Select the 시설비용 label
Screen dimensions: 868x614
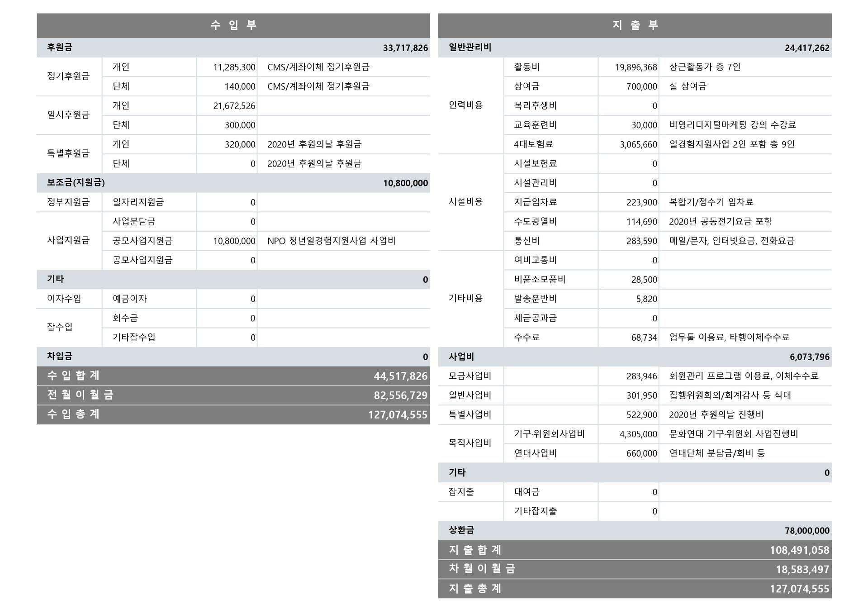[465, 202]
